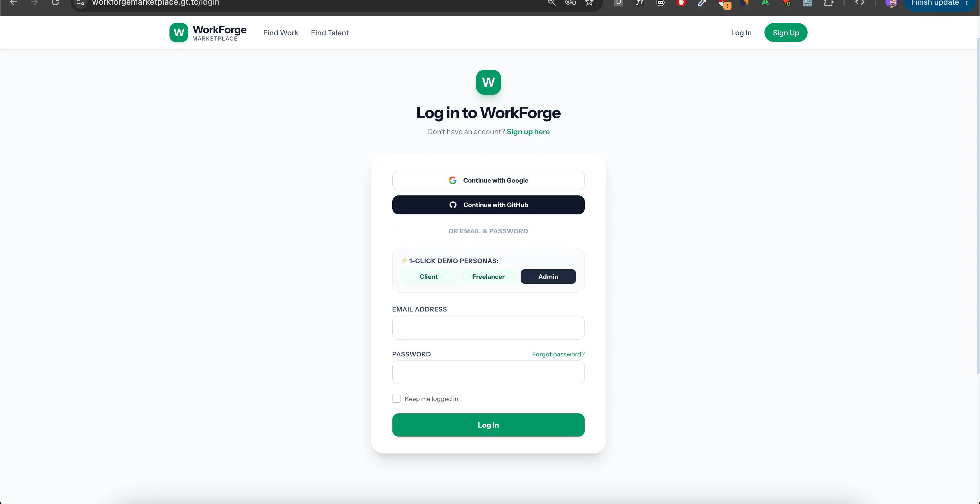Click the 'PASSWORD' field label
This screenshot has height=504, width=980.
tap(412, 354)
